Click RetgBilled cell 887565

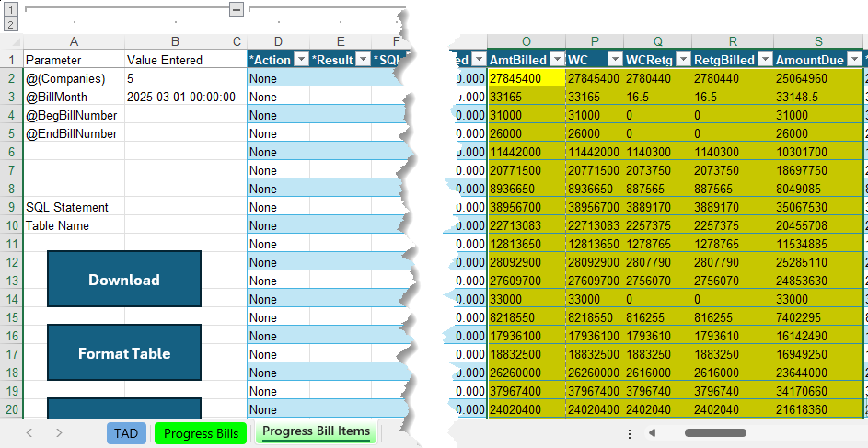(733, 189)
